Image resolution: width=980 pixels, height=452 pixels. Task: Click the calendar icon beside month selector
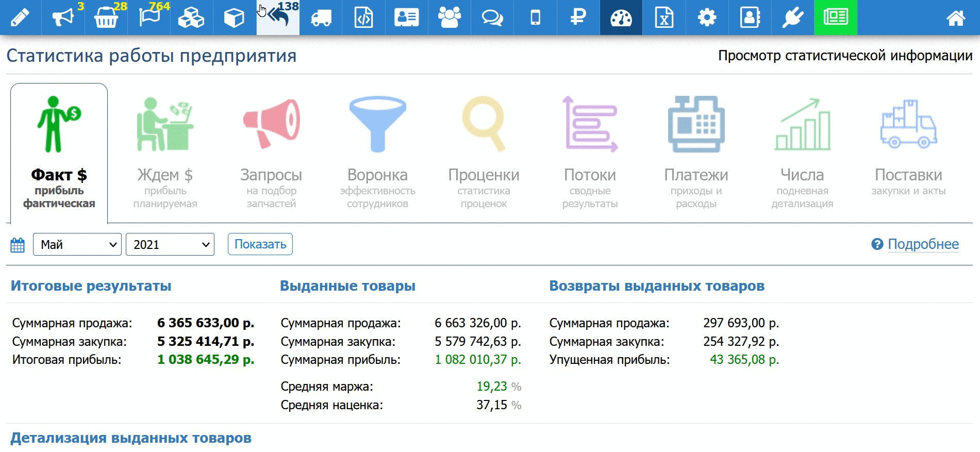click(18, 245)
